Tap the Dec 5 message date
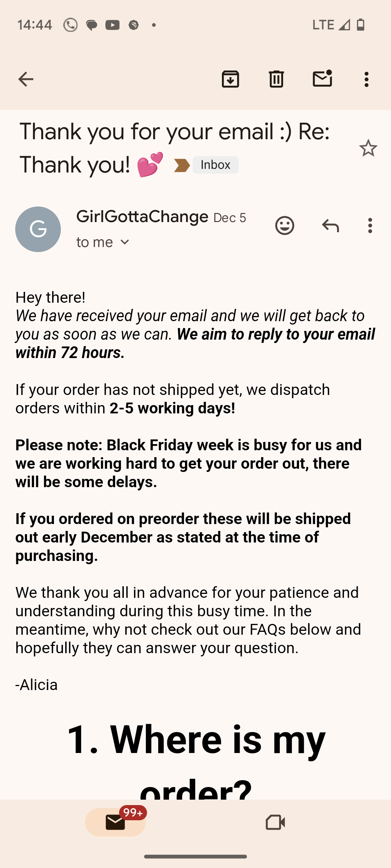This screenshot has width=391, height=868. point(230,218)
